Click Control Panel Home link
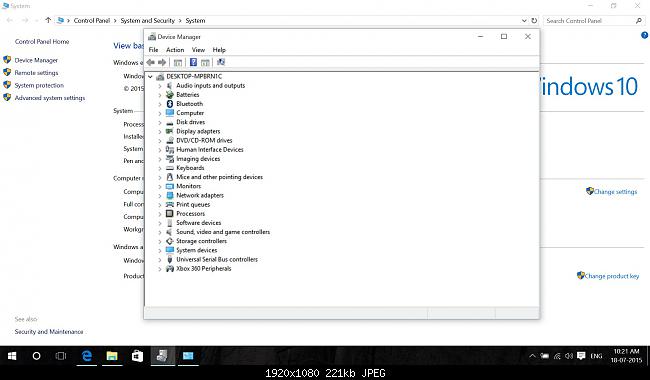This screenshot has height=380, width=650. point(42,41)
